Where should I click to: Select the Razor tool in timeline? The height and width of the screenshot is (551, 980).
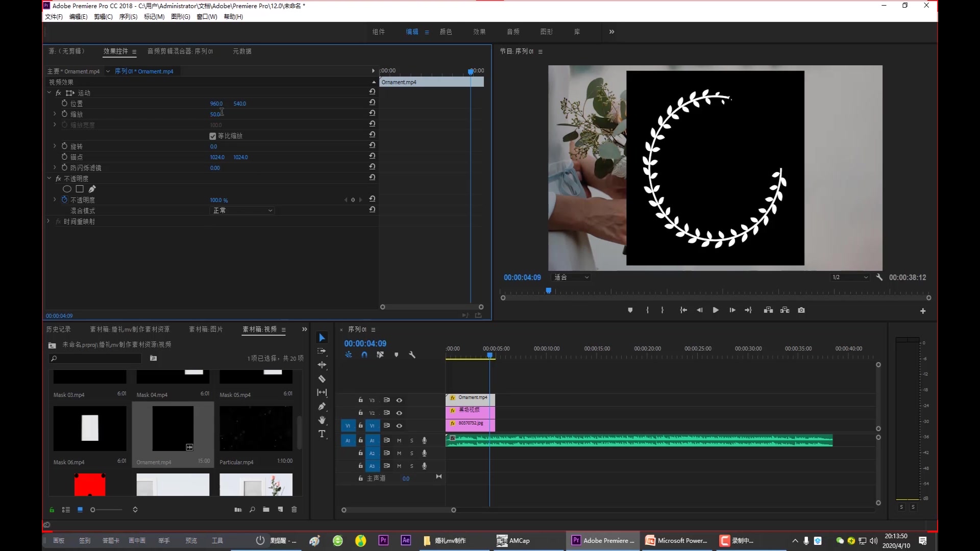pos(323,379)
